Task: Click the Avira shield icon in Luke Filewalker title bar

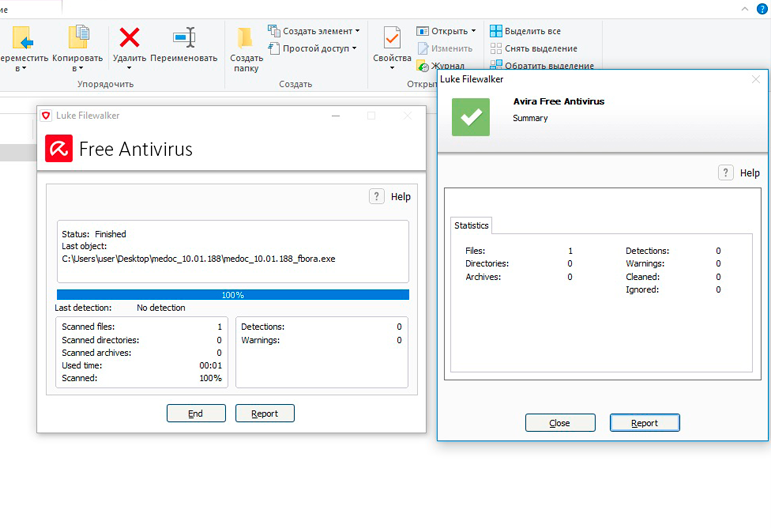Action: [x=46, y=116]
